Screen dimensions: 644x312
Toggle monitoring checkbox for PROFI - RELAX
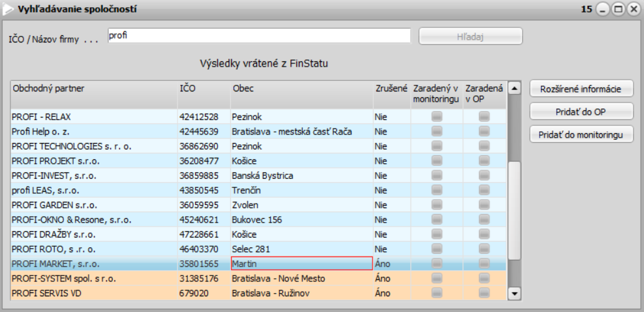437,117
